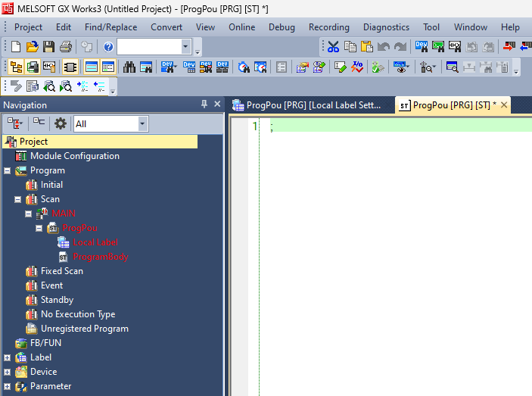Click the I/O check icon
Screen dimensions: 532x396
click(357, 67)
